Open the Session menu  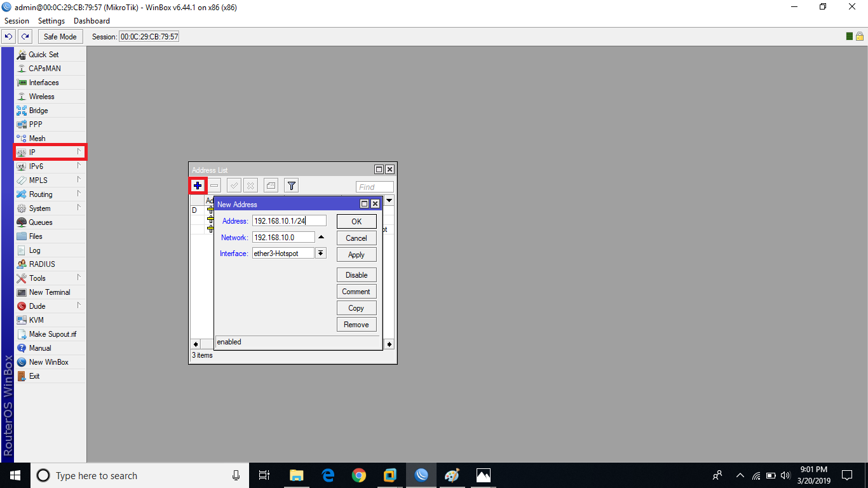pyautogui.click(x=17, y=20)
